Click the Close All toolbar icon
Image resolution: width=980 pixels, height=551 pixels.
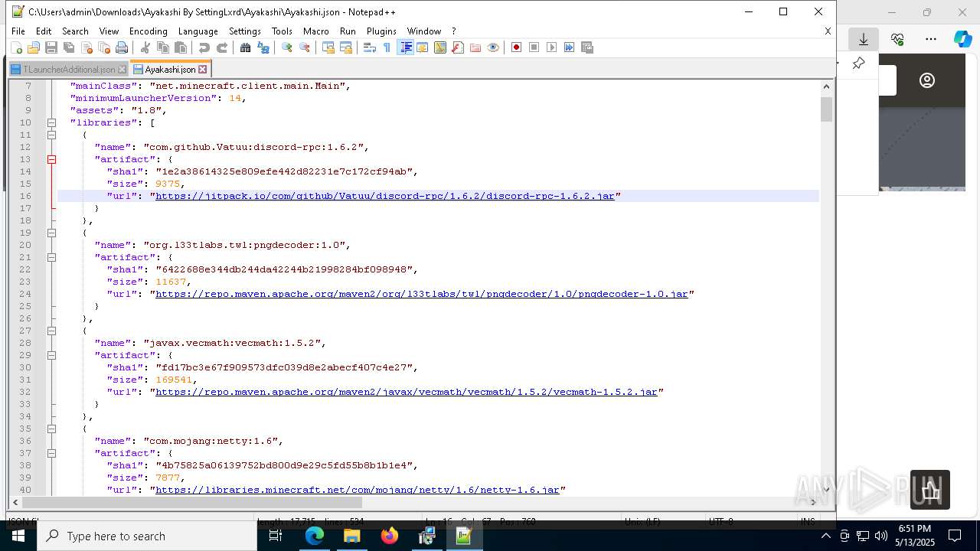104,47
